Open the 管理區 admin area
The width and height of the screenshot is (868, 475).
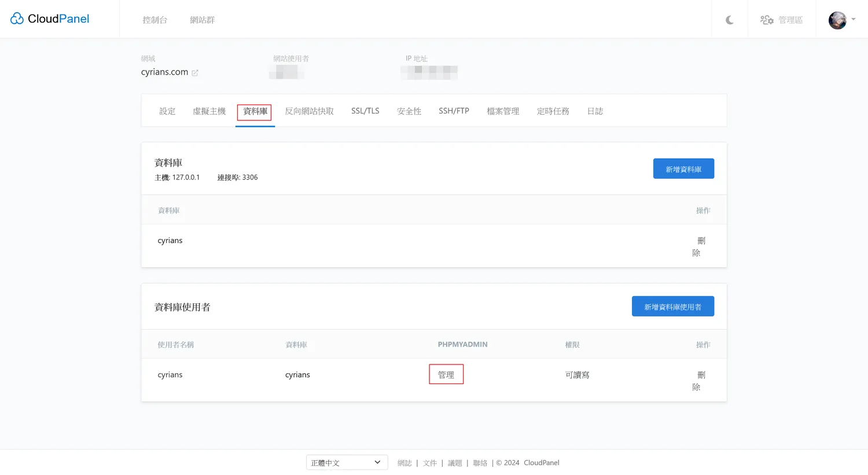pos(782,20)
